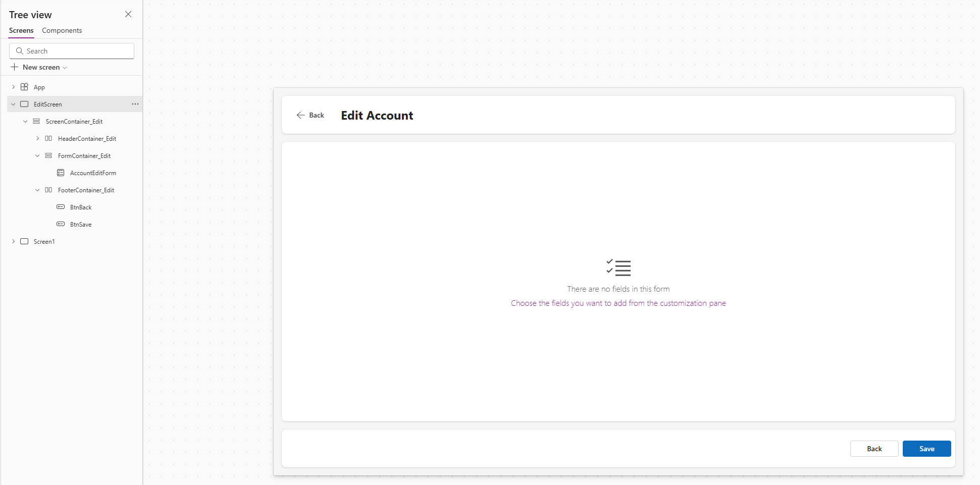Expand the HeaderContainer_Edit node
This screenshot has width=980, height=485.
pos(37,138)
